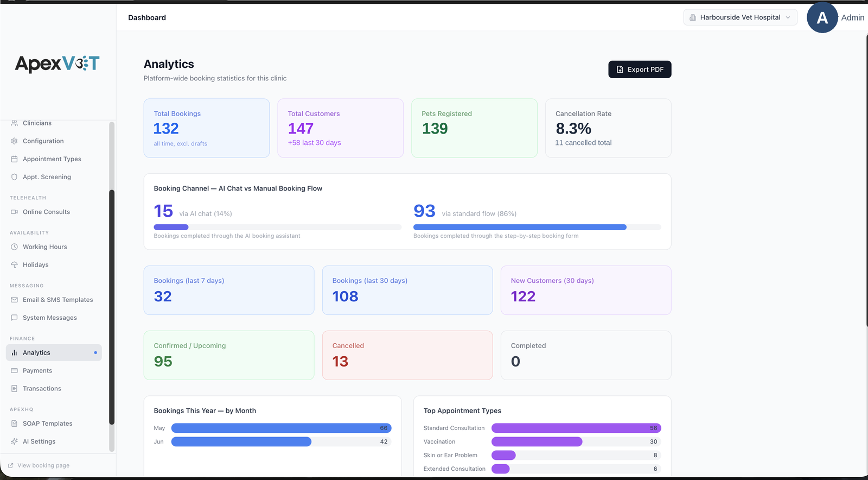Click the Analytics bar chart icon

[x=14, y=353]
